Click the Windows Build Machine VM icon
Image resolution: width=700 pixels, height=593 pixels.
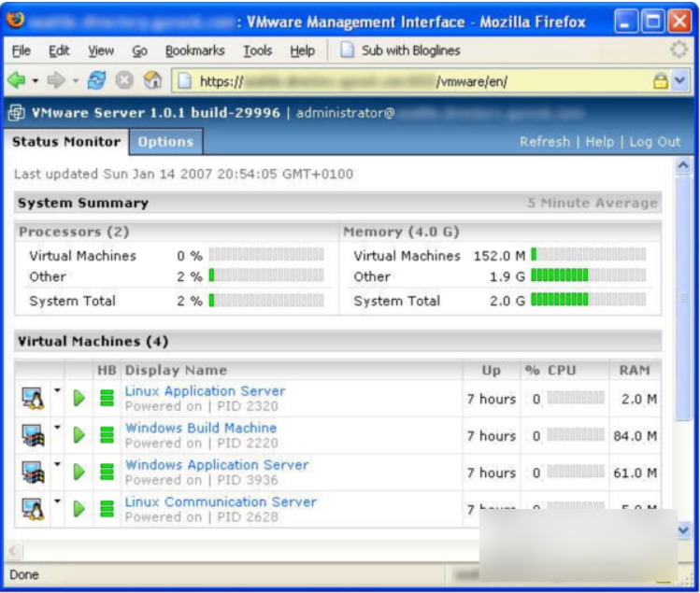click(x=33, y=435)
